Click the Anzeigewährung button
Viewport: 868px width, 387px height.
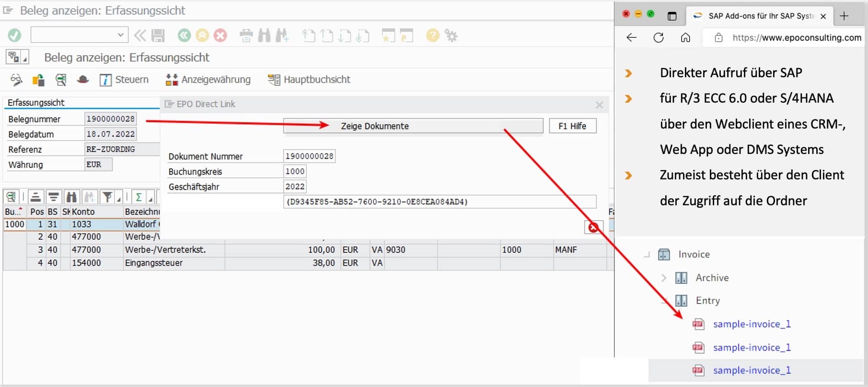point(208,80)
